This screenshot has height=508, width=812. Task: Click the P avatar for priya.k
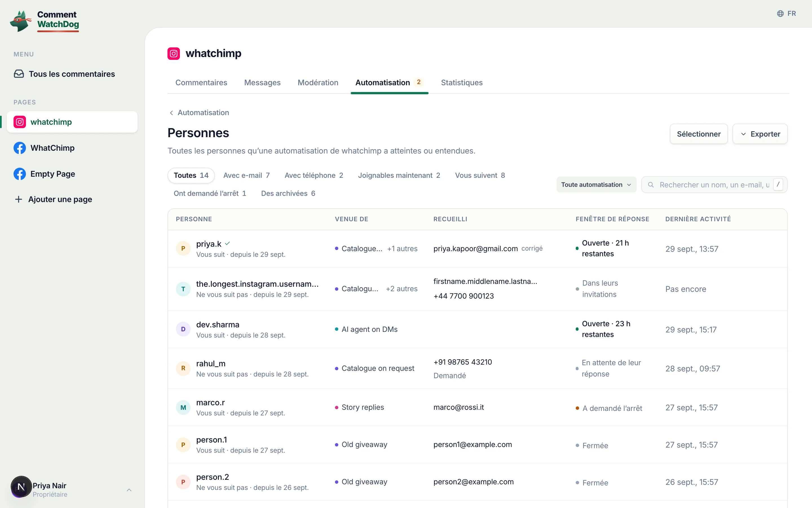(183, 249)
